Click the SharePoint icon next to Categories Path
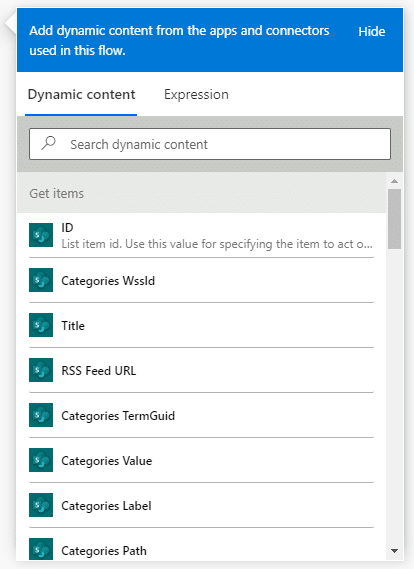Image resolution: width=414 pixels, height=569 pixels. tap(41, 549)
